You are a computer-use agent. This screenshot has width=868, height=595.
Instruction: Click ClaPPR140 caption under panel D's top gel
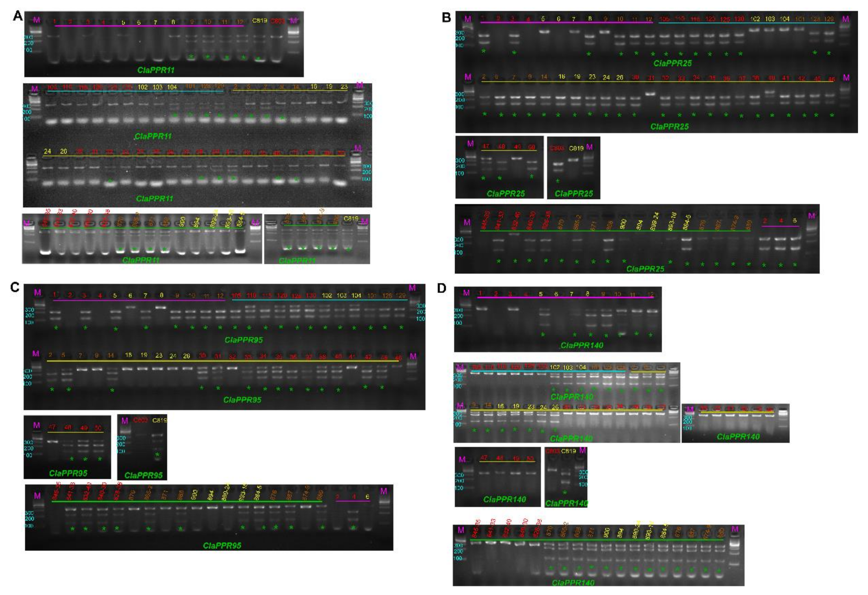point(582,345)
